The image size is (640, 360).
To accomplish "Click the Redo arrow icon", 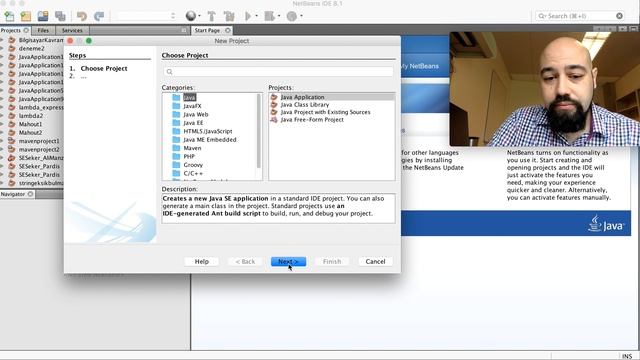I will point(99,16).
